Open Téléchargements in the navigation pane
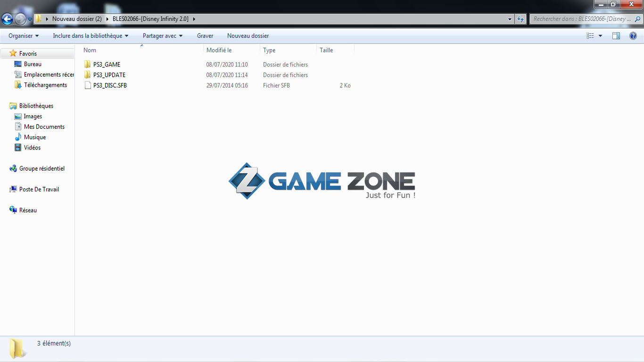Image resolution: width=644 pixels, height=362 pixels. (45, 85)
